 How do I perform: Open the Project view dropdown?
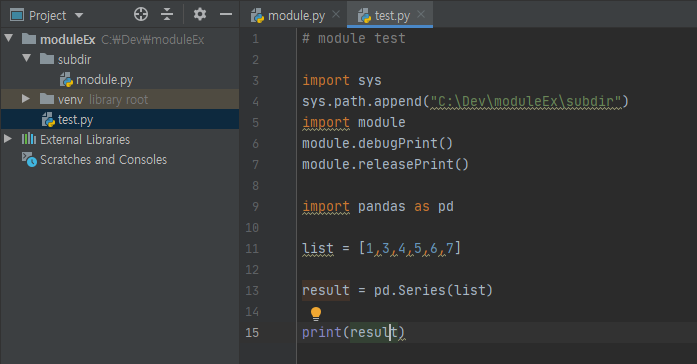point(79,16)
